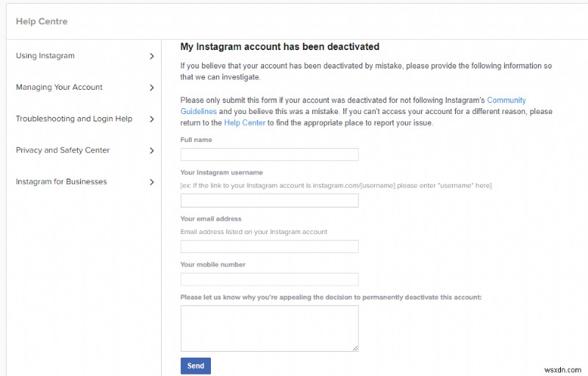Select Instagram for Businesses menu item
This screenshot has width=588, height=376.
[61, 182]
